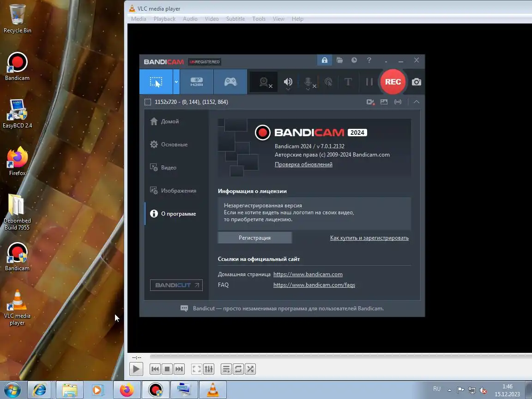
Task: Open the VLC Tools menu
Action: tap(259, 18)
